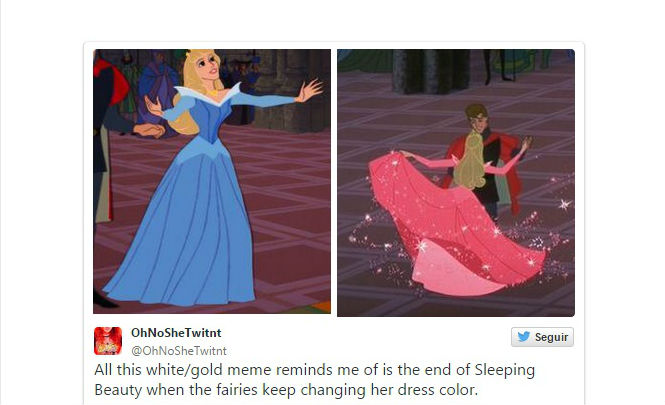Click the blonde hair in the right image
This screenshot has height=405, width=665.
470,160
